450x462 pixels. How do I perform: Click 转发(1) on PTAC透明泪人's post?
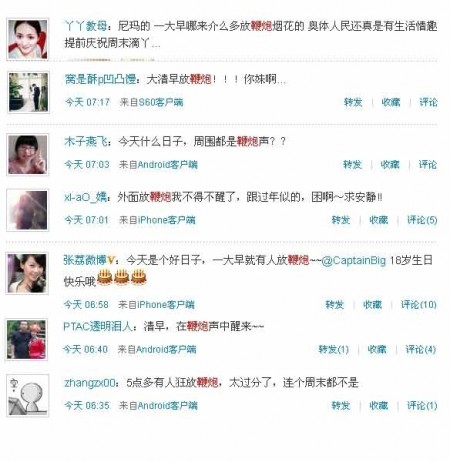[x=334, y=349]
